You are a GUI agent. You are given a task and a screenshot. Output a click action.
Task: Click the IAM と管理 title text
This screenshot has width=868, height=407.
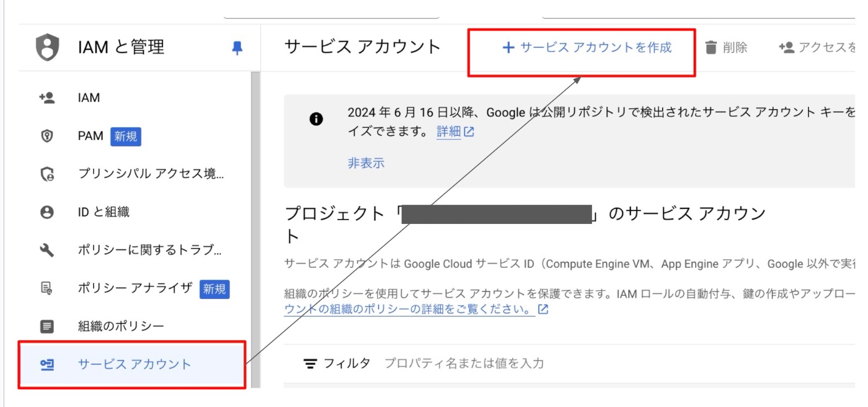coord(122,47)
